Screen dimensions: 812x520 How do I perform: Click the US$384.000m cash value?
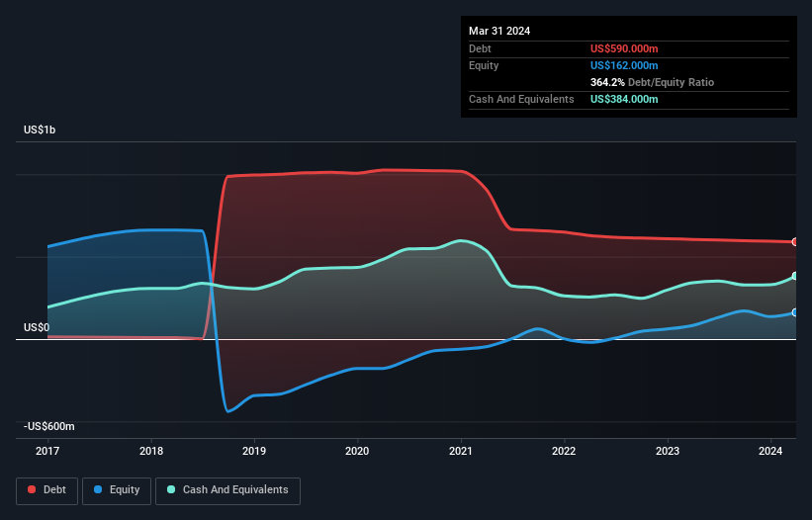[x=624, y=99]
